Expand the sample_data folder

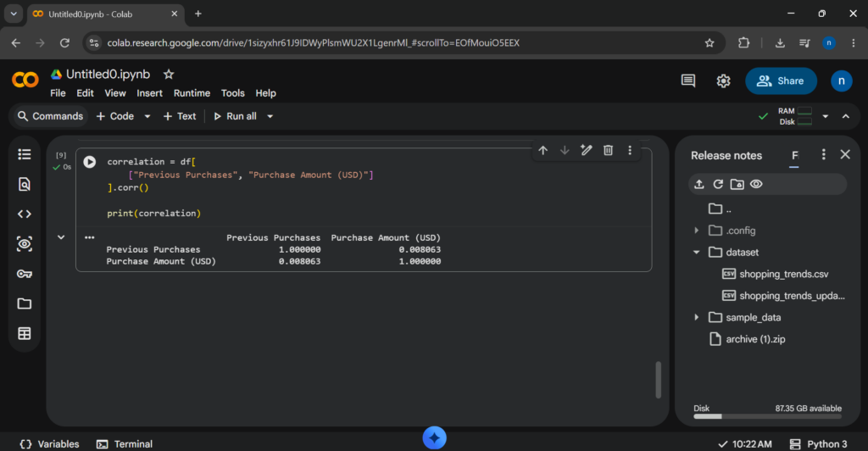point(697,318)
